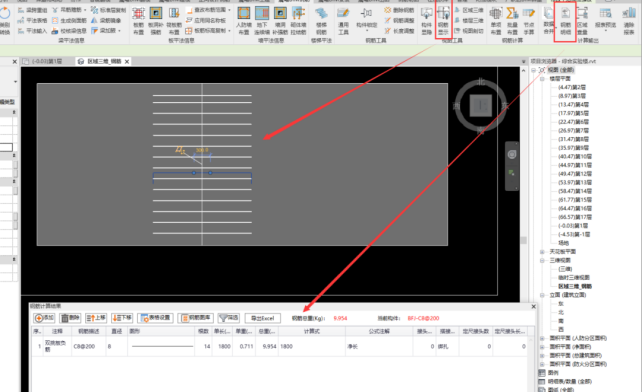642x392 pixels.
Task: Select the 区域三维_钢筋 view tab
Action: (x=104, y=61)
